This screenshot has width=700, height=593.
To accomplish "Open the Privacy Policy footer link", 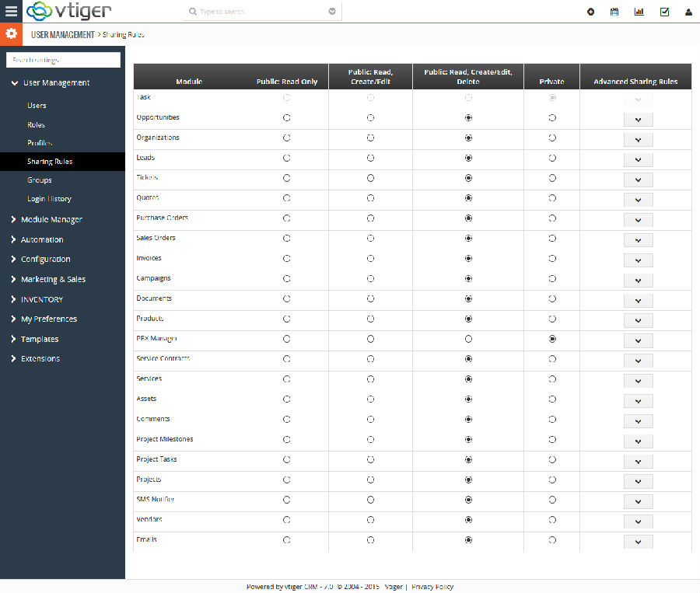I will point(432,587).
